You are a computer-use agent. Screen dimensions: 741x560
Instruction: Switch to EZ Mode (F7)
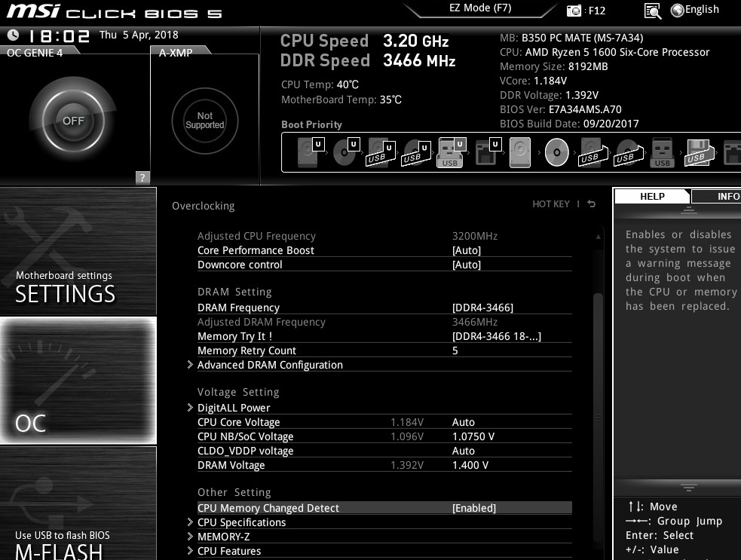480,8
